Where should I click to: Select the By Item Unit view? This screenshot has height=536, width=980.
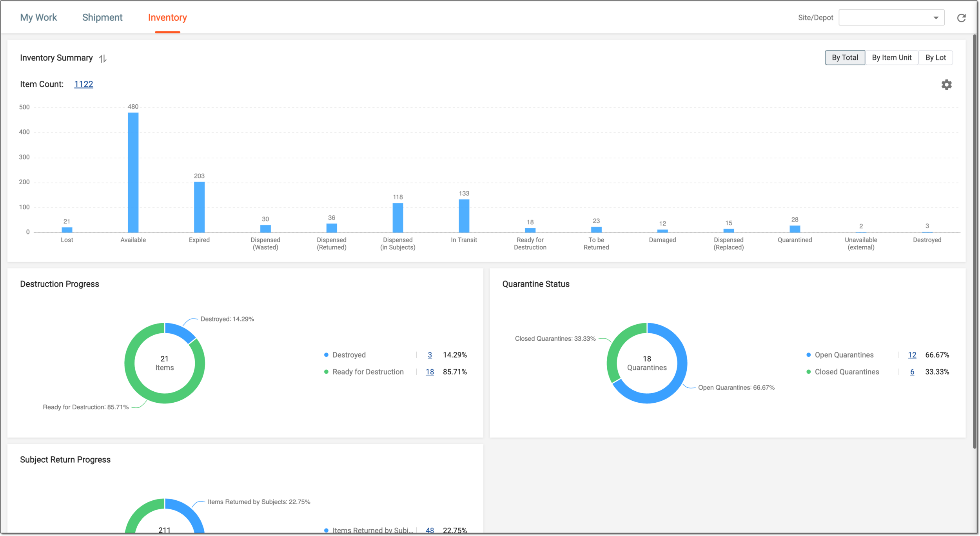click(891, 58)
